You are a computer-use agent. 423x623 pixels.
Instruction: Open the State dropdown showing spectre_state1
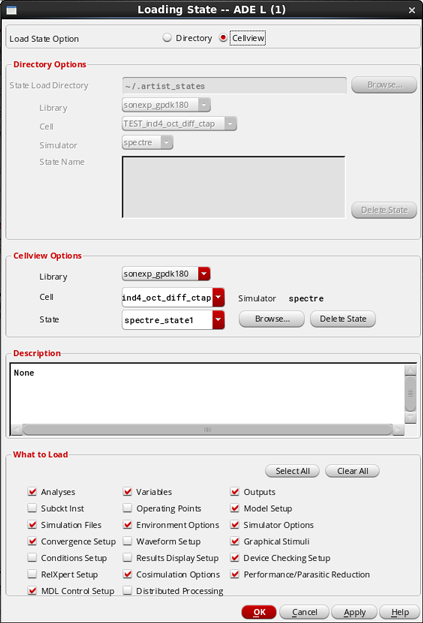point(218,320)
